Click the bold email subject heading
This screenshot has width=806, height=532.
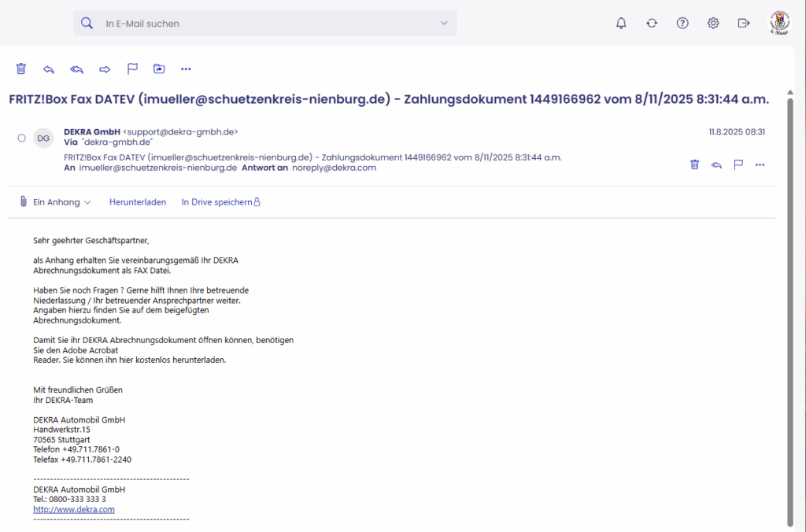tap(389, 99)
